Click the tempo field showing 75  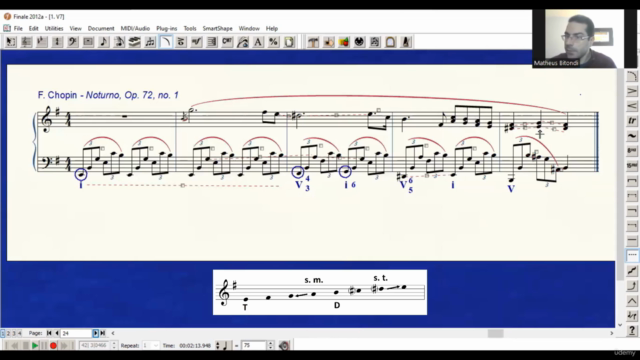coord(254,346)
